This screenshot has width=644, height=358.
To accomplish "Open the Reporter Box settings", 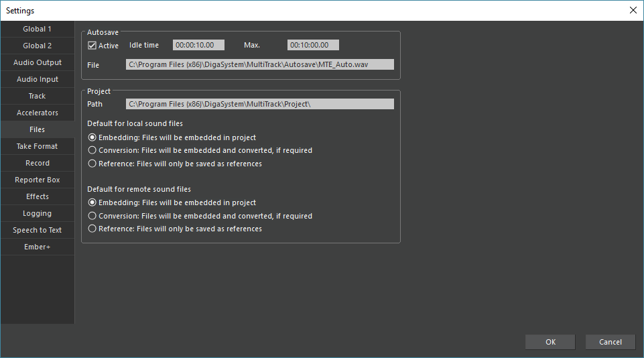I will tap(37, 180).
